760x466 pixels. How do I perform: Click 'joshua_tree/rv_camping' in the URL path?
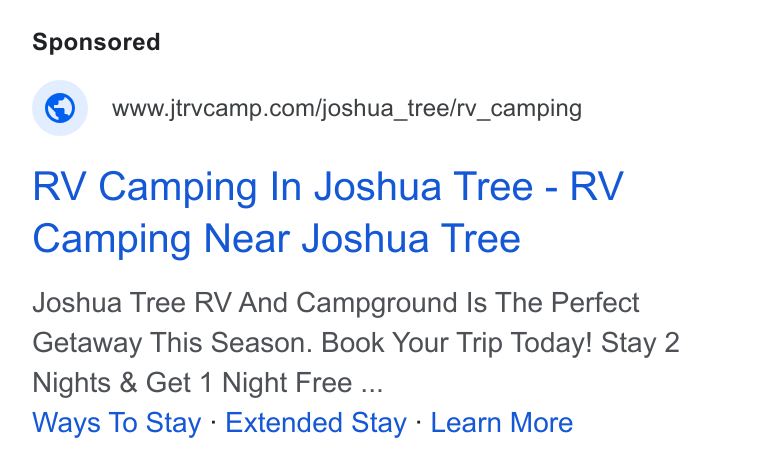[x=452, y=109]
